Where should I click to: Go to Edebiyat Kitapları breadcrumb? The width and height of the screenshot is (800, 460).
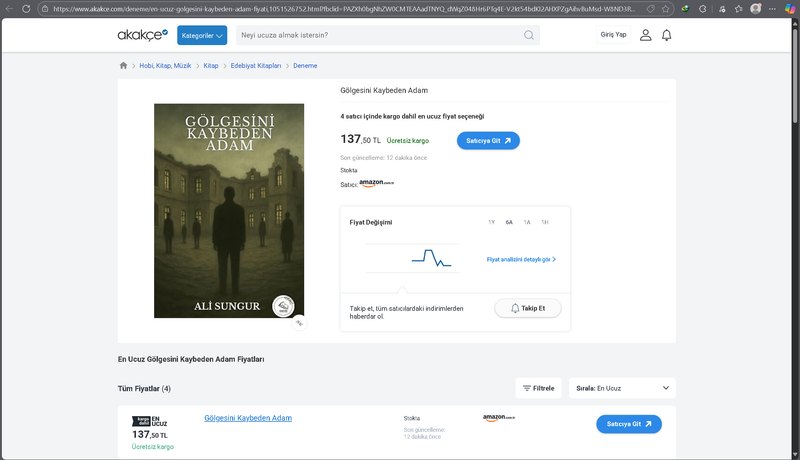tap(255, 65)
